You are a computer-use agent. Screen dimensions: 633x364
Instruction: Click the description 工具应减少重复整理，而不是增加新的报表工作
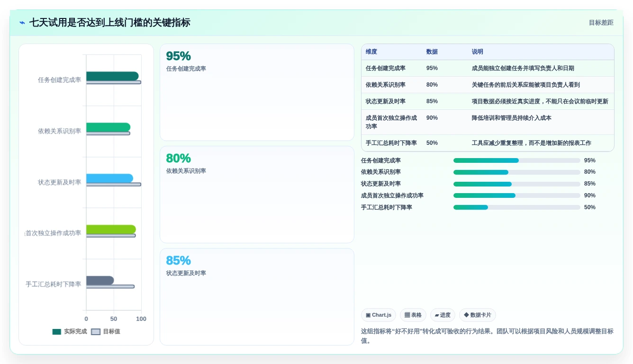(532, 143)
